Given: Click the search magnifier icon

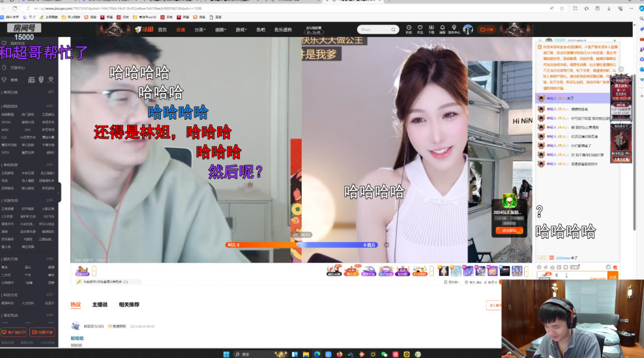Looking at the screenshot, I should (393, 30).
